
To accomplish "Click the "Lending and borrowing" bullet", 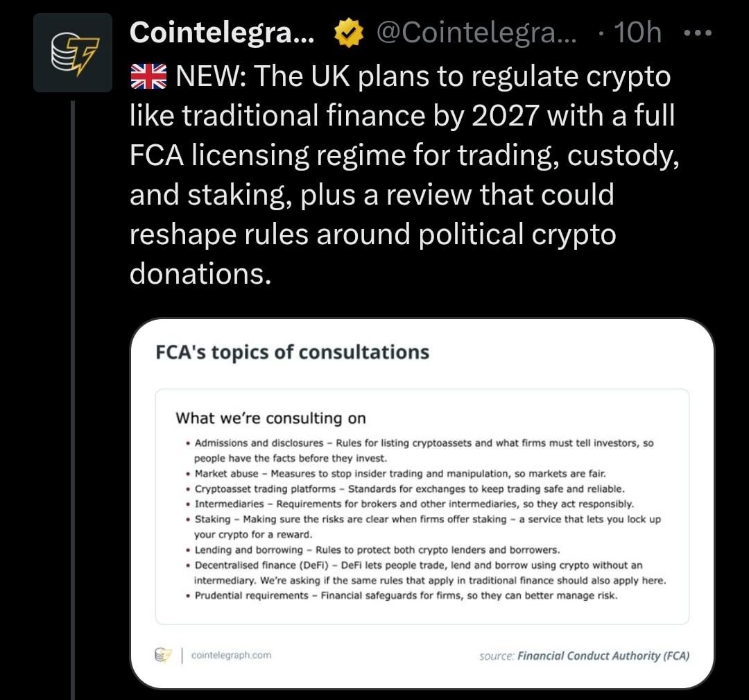I will pyautogui.click(x=249, y=550).
